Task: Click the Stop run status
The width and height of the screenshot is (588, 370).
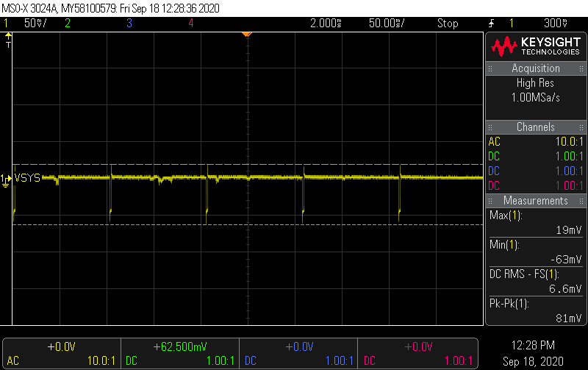Action: tap(448, 24)
